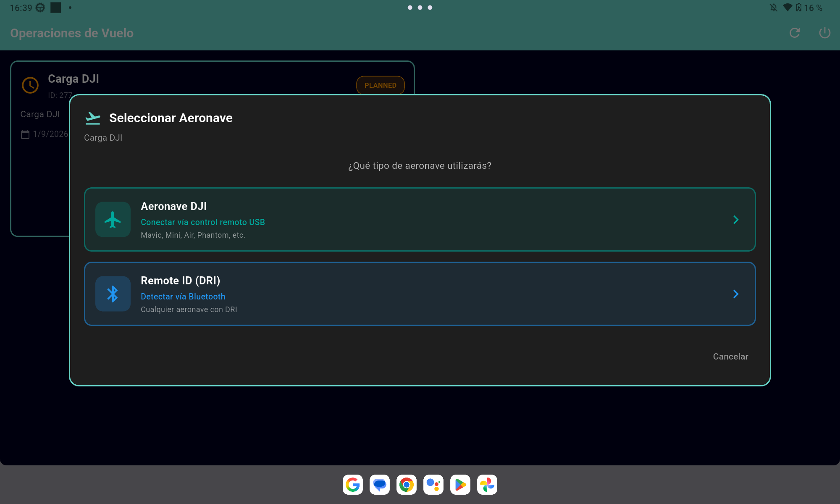The height and width of the screenshot is (504, 840).
Task: Tap the muted notifications bell icon
Action: click(x=774, y=8)
